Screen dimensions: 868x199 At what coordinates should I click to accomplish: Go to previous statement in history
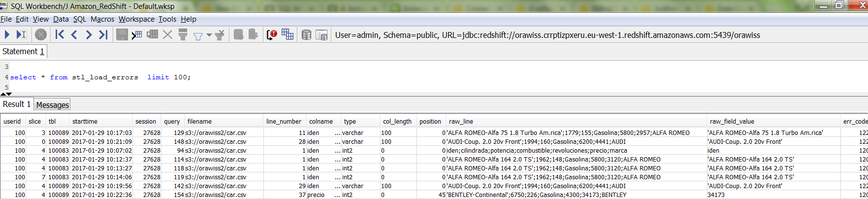click(74, 34)
